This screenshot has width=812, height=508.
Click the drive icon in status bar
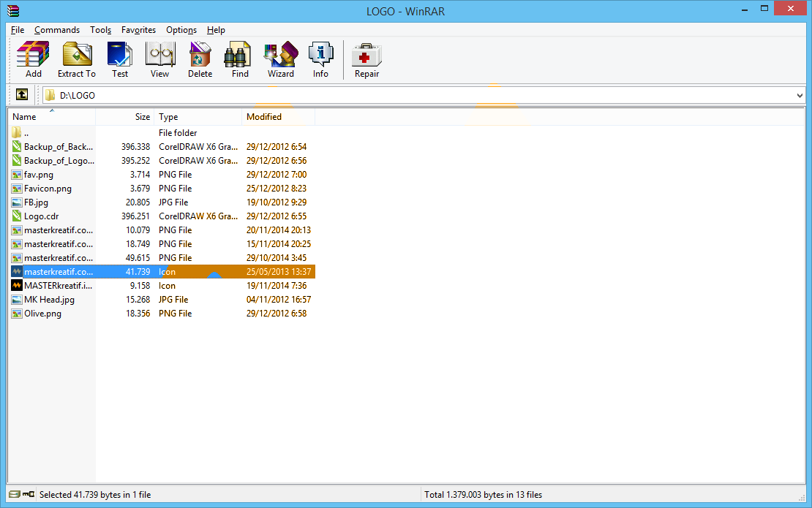pyautogui.click(x=15, y=495)
